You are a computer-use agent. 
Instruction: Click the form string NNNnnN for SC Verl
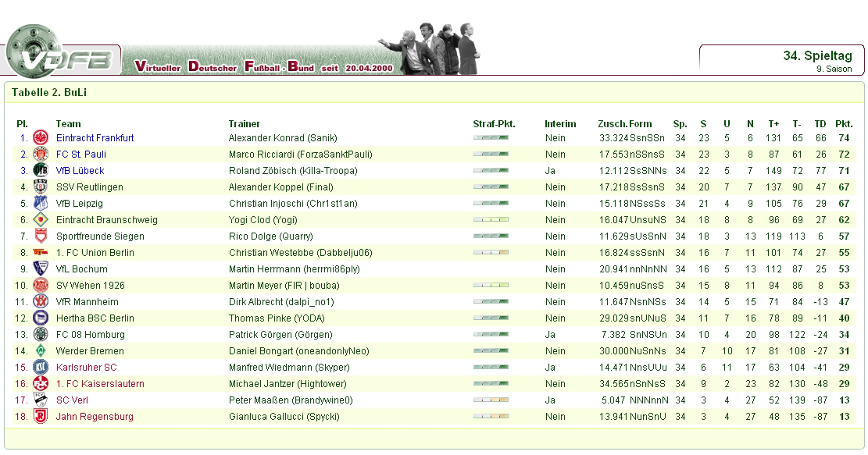pyautogui.click(x=648, y=400)
